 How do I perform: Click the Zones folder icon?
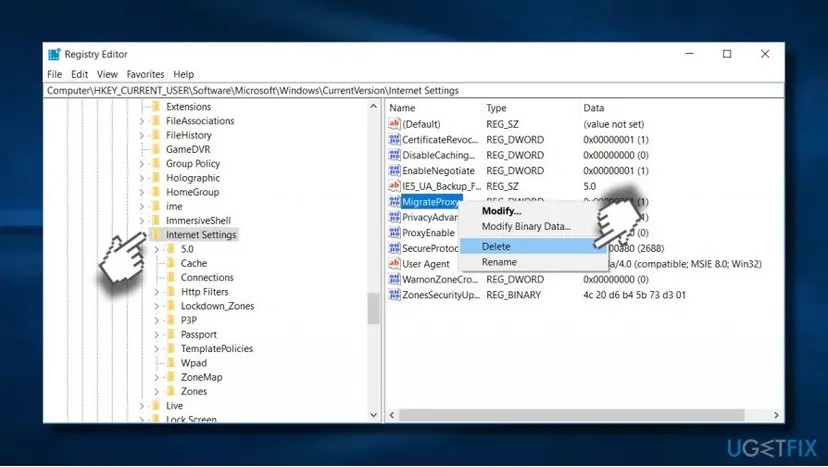[x=171, y=391]
